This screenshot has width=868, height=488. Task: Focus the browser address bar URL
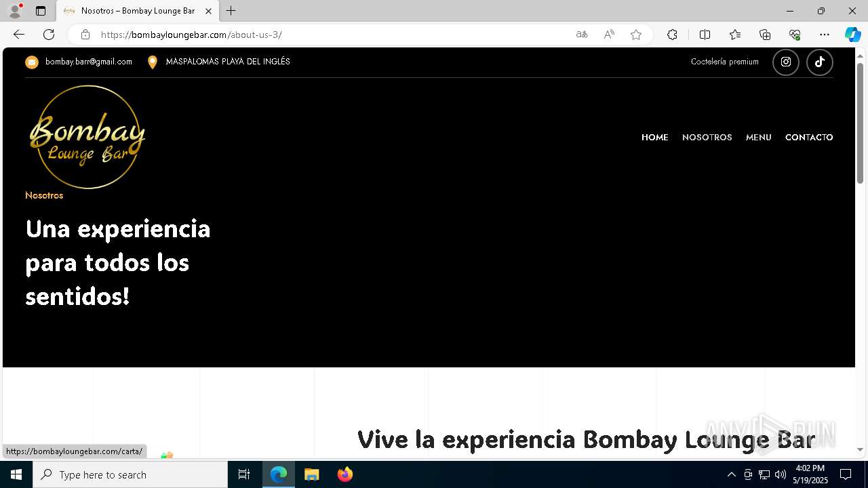pos(332,35)
